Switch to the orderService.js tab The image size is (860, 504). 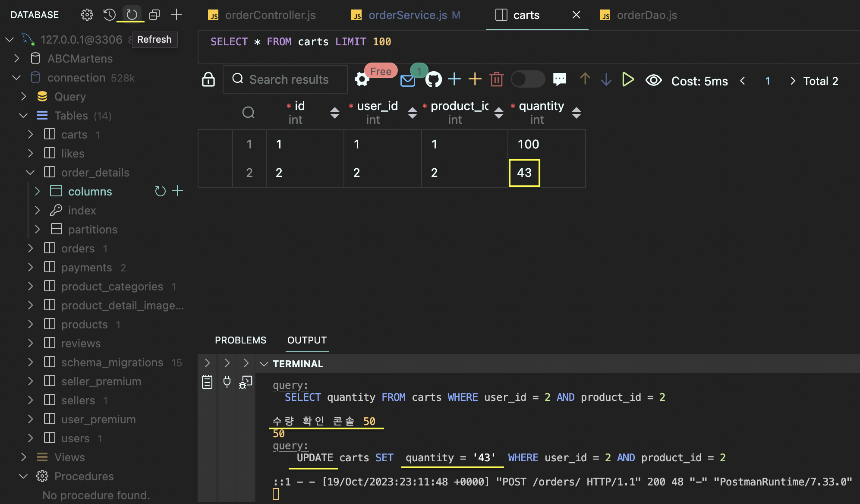click(x=407, y=15)
